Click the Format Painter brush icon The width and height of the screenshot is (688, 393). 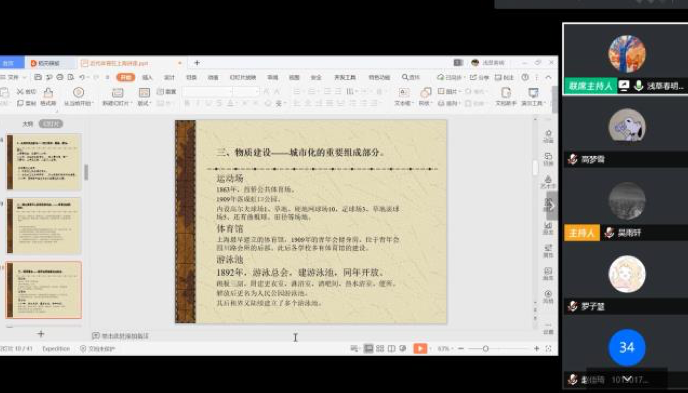[x=48, y=93]
